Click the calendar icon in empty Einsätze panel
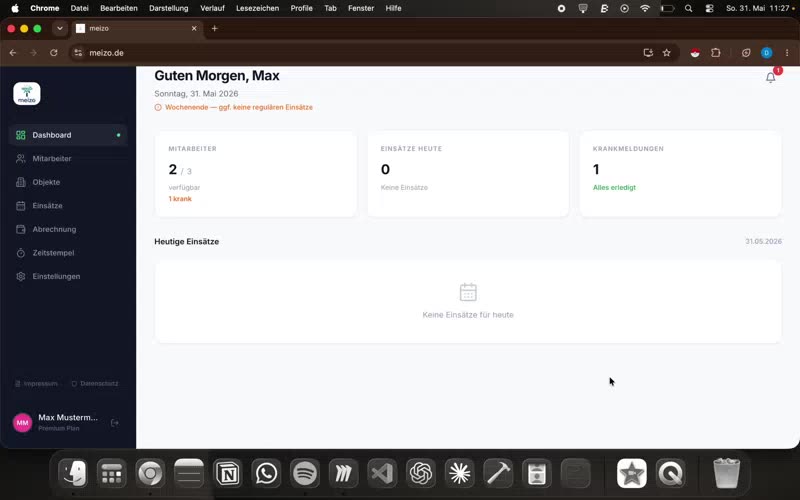Image resolution: width=800 pixels, height=500 pixels. coord(468,292)
